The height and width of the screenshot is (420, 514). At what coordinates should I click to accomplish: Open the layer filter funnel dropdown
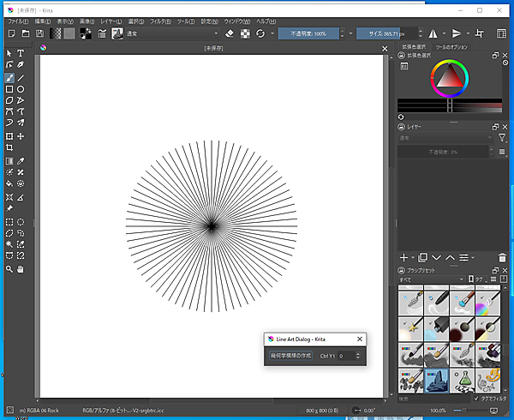pyautogui.click(x=502, y=137)
